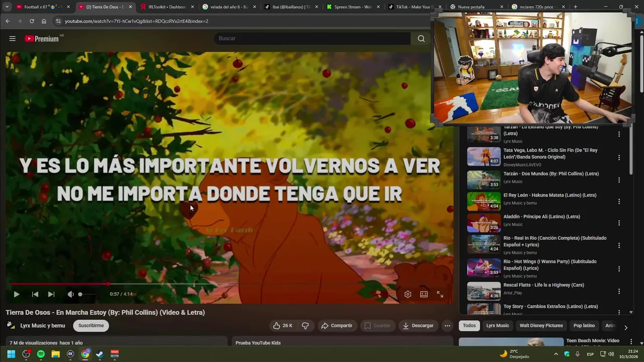Image resolution: width=644 pixels, height=362 pixels.
Task: Select the Pop latino filter chip
Action: click(584, 326)
